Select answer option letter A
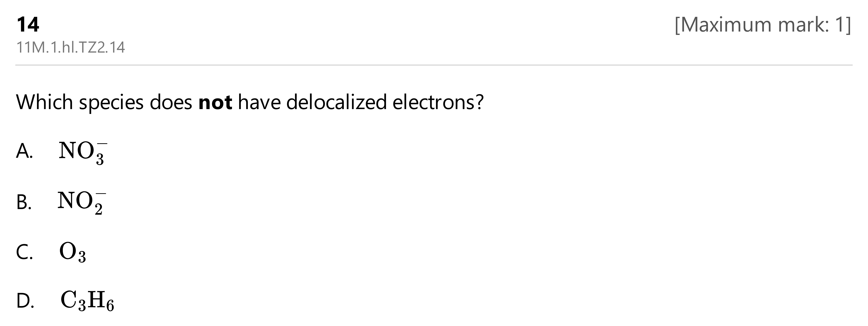The height and width of the screenshot is (326, 868). click(x=24, y=151)
